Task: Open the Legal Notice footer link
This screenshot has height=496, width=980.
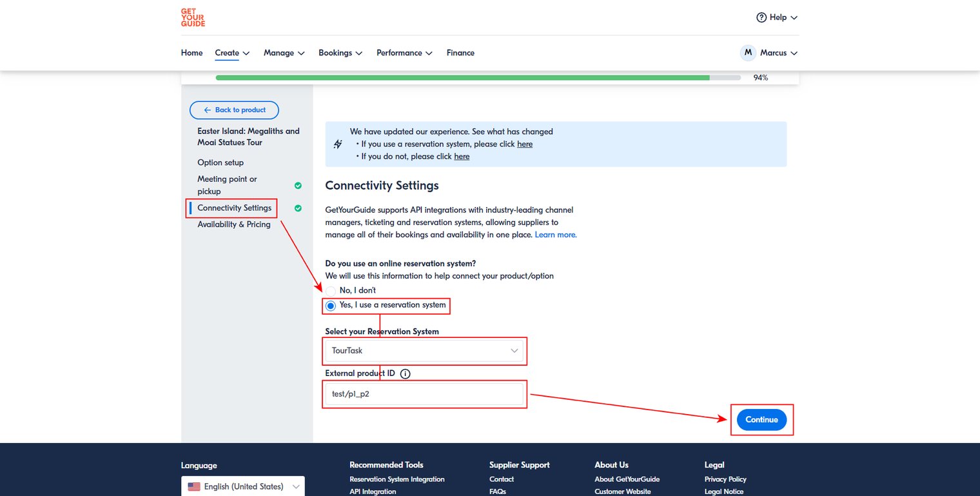Action: [x=724, y=491]
